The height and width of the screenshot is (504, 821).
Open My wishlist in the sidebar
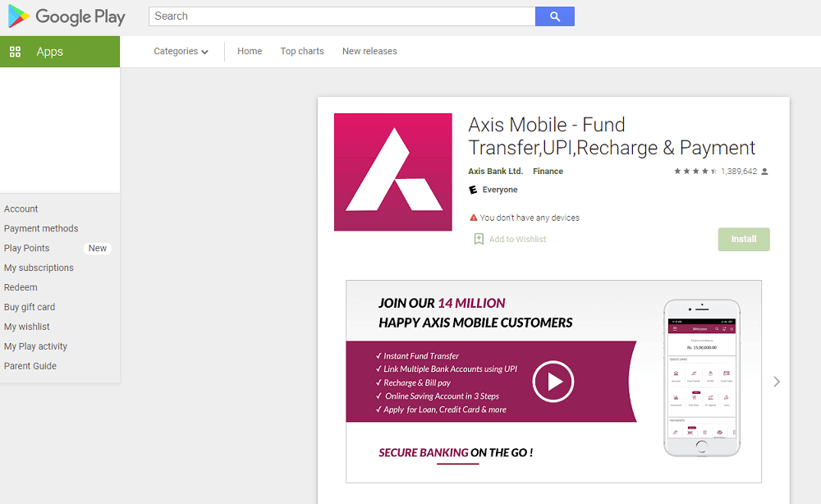click(x=27, y=327)
